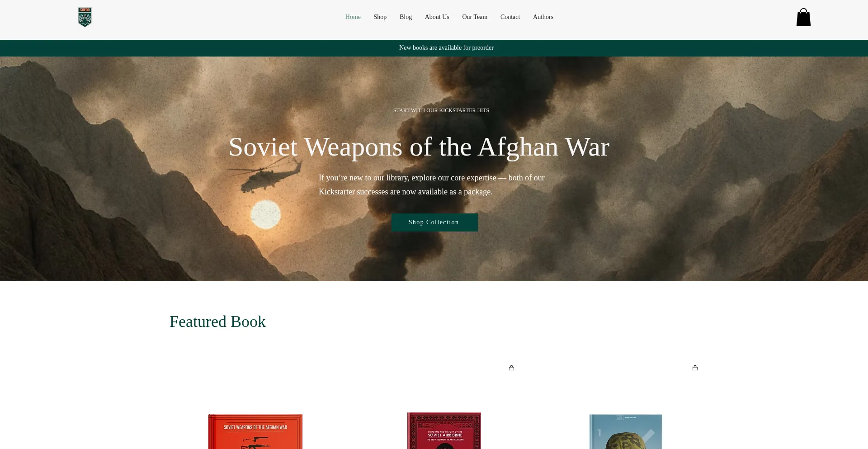Click the preorder announcement banner
Image resolution: width=868 pixels, height=449 pixels.
click(x=446, y=48)
